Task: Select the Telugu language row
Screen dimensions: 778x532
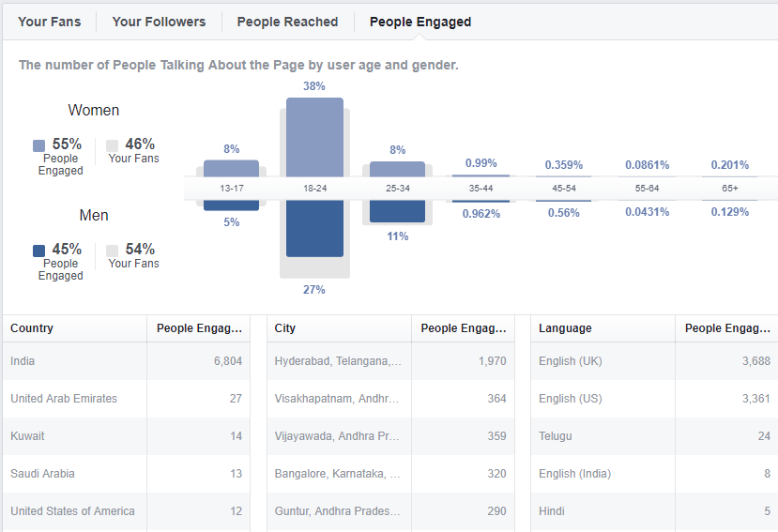Action: [654, 436]
